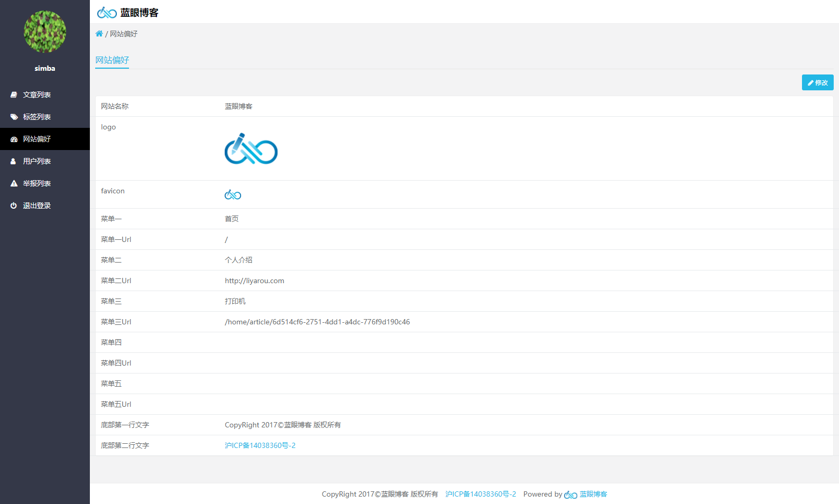Click the 底部第二行文字 row label
Viewport: 839px width, 504px height.
(125, 445)
